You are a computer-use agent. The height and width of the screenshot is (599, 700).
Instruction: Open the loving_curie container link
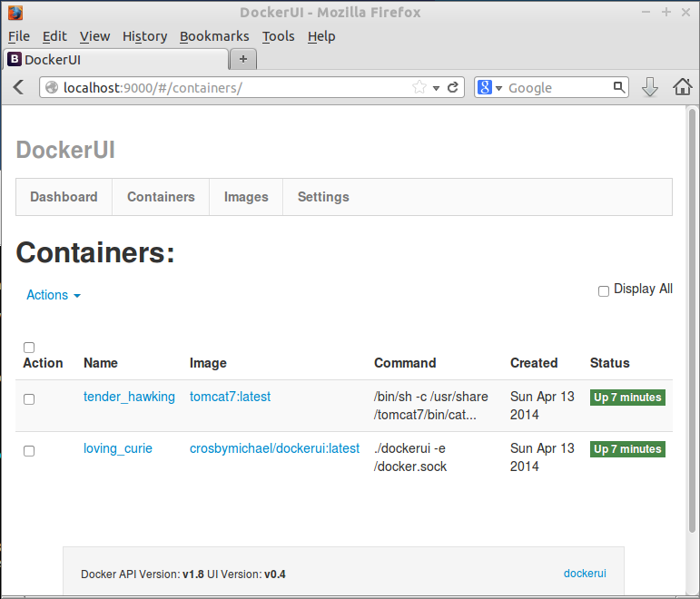coord(118,448)
